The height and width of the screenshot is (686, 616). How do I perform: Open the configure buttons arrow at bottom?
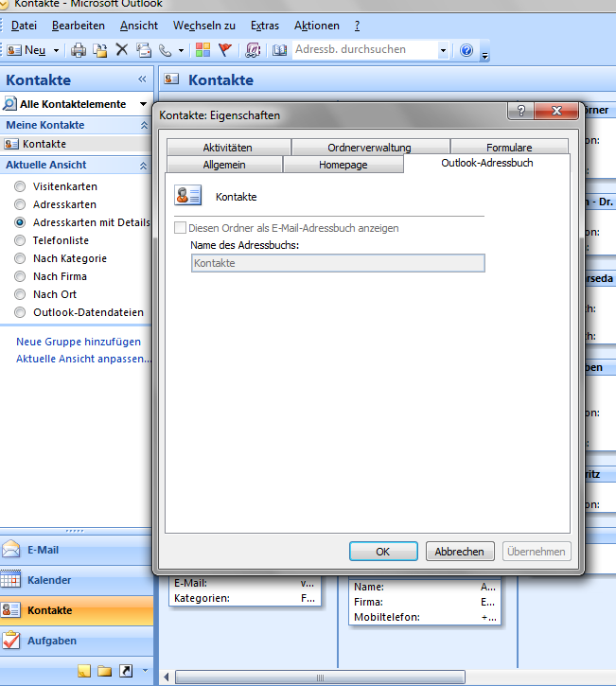[146, 670]
